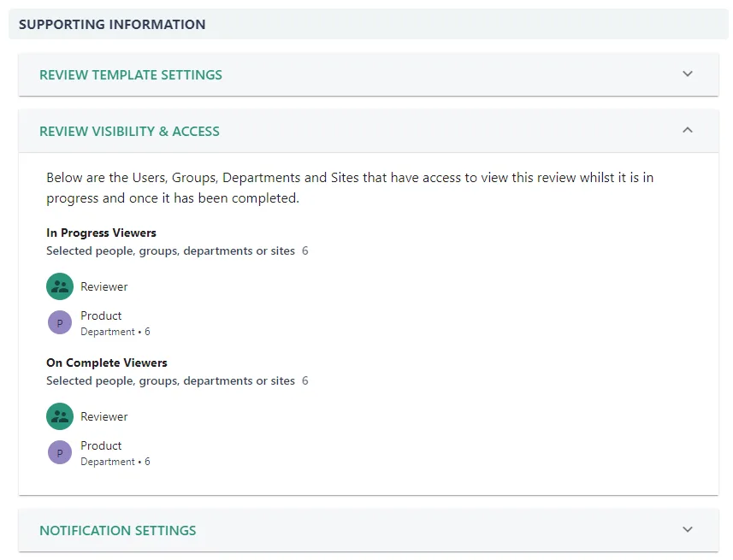This screenshot has width=733, height=560.
Task: Select Product name under In Progress Viewers
Action: coord(101,315)
